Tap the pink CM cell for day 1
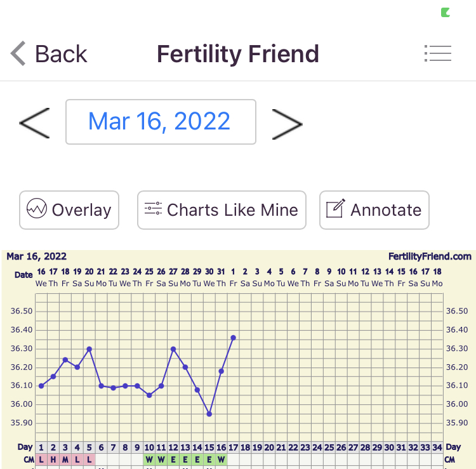The image size is (476, 469). click(41, 459)
